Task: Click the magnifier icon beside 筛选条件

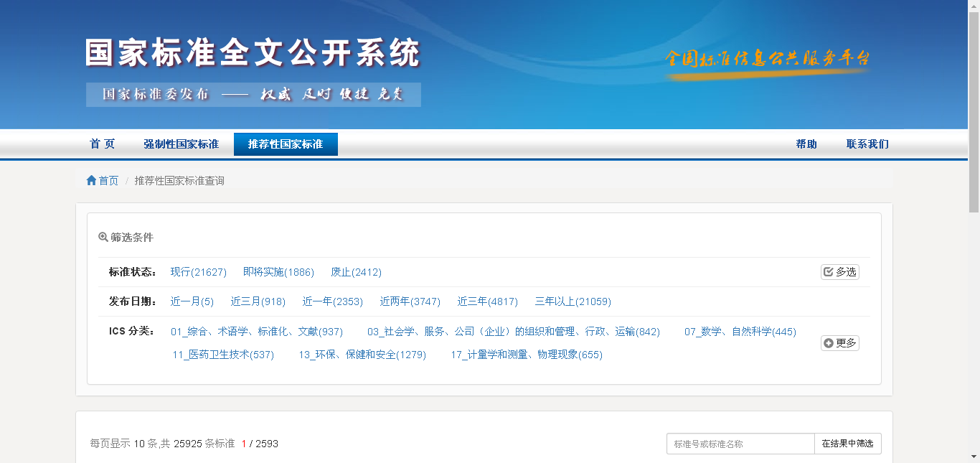Action: click(x=103, y=237)
